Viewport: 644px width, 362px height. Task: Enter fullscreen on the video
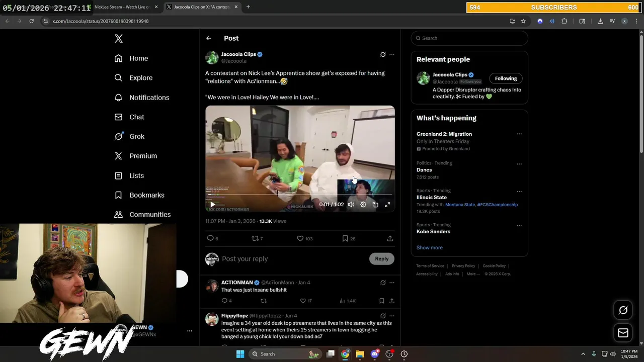click(387, 205)
